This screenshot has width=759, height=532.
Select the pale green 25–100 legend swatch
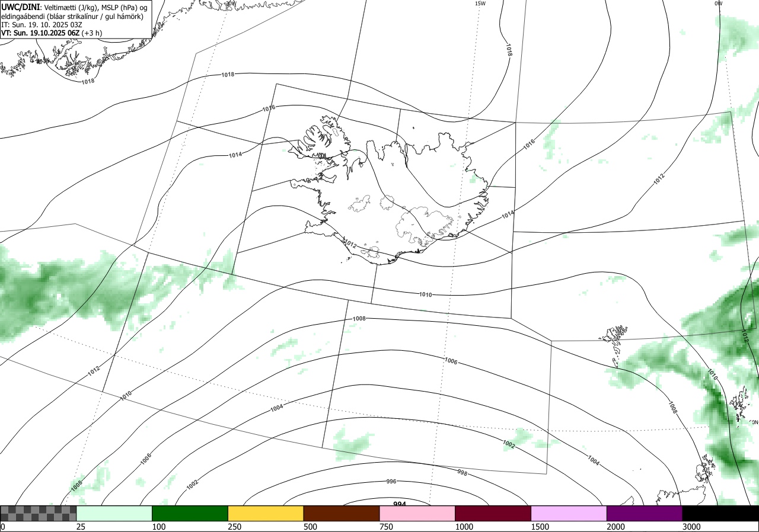click(x=114, y=513)
